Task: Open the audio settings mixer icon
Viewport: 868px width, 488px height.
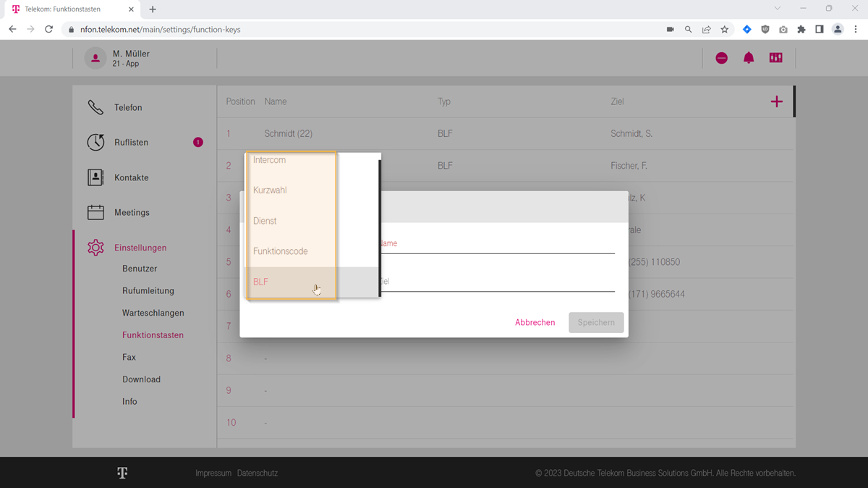Action: coord(775,58)
